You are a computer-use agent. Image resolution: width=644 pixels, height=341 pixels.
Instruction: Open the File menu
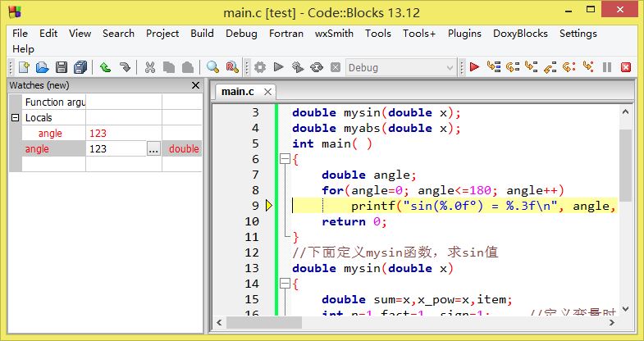pos(21,34)
